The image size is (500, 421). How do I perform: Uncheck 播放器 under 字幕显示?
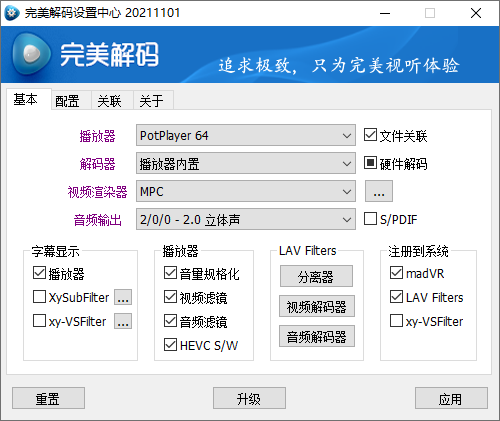pyautogui.click(x=39, y=273)
